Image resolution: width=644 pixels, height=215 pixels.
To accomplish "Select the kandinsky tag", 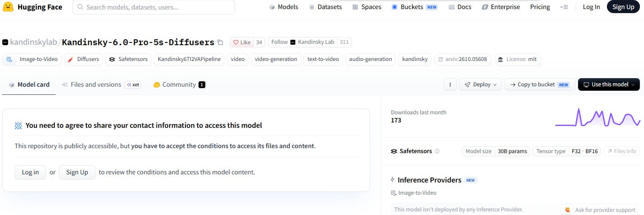I will coord(415,59).
